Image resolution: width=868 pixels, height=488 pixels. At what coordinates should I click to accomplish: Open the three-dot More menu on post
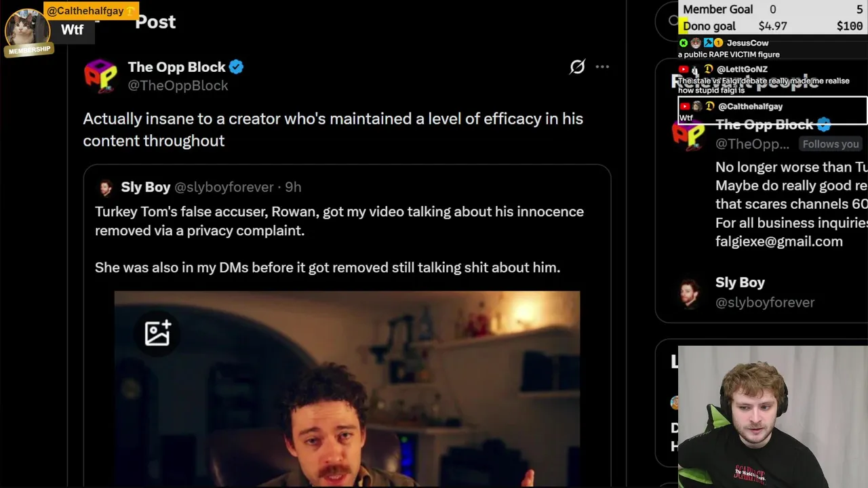[x=602, y=67]
